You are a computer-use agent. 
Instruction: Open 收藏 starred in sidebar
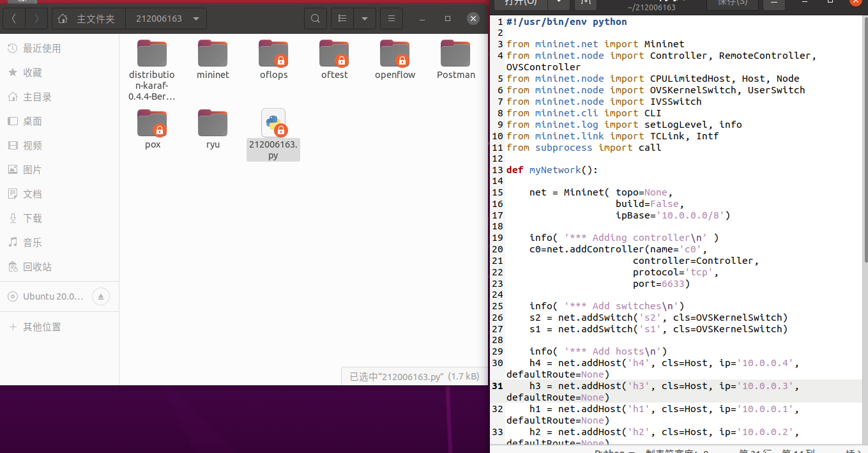click(x=59, y=73)
